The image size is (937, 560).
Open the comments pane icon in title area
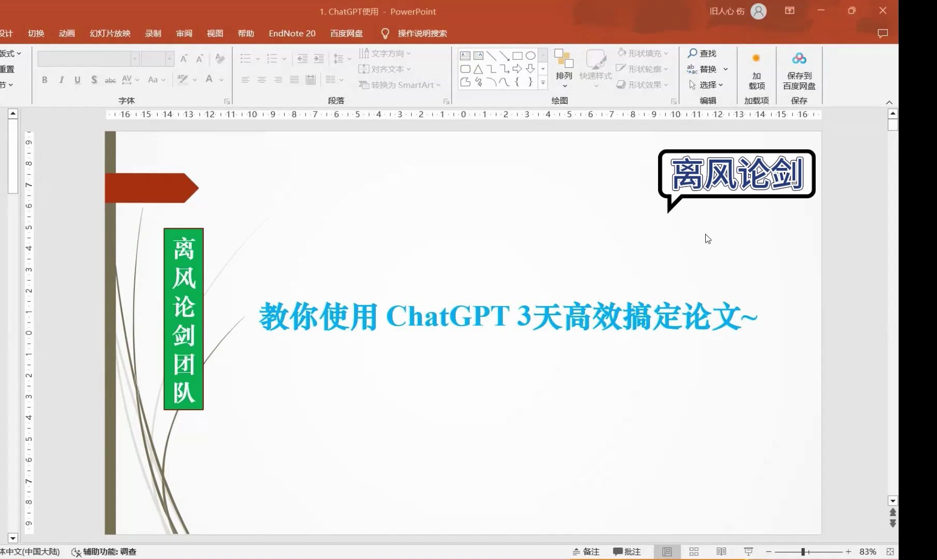[x=883, y=33]
